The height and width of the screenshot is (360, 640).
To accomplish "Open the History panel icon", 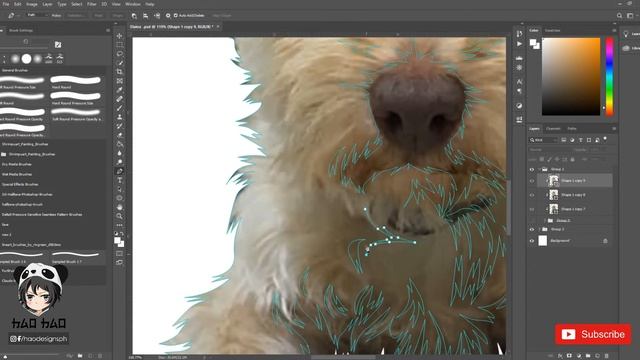I will pyautogui.click(x=519, y=34).
